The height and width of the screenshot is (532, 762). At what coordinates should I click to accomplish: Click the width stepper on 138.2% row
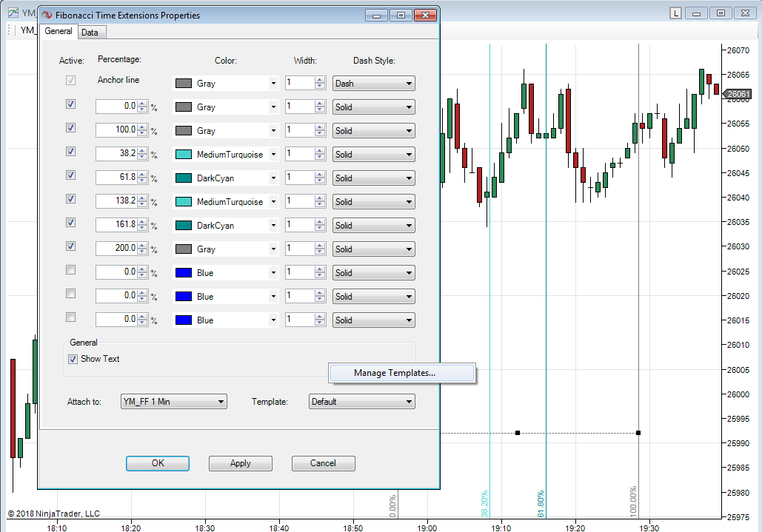320,201
